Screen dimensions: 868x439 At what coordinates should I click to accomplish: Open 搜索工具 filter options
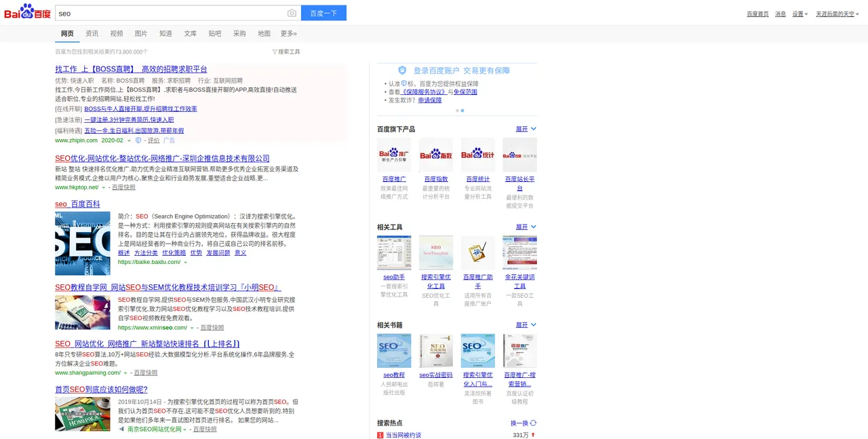pyautogui.click(x=286, y=52)
